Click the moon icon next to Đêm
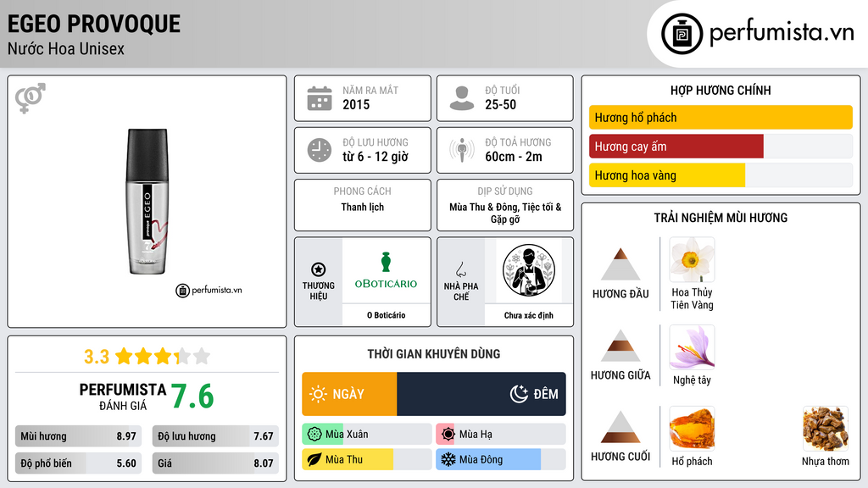868x488 pixels. click(519, 394)
